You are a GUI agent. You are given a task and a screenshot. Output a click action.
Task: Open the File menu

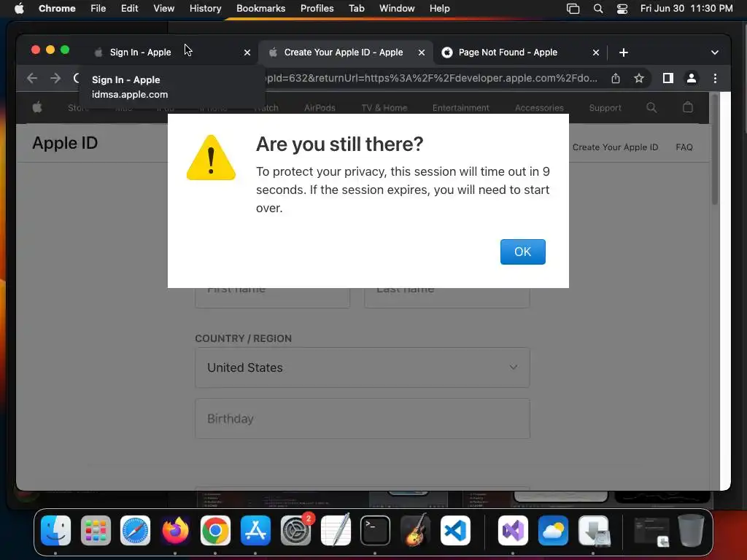[x=98, y=8]
